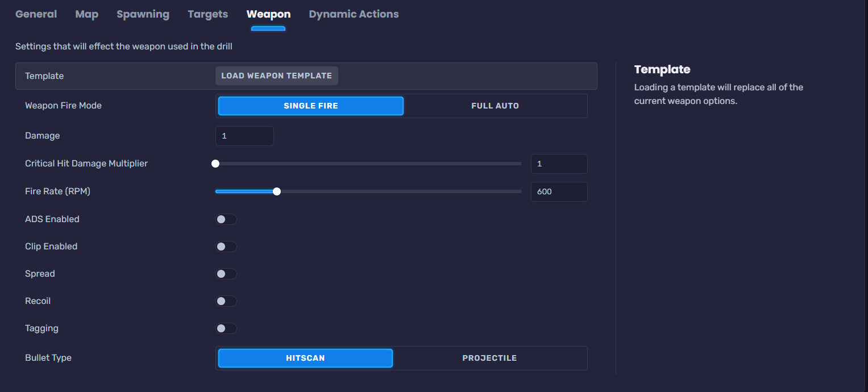868x392 pixels.
Task: Click the Critical Hit Damage Multiplier slider handle
Action: [215, 164]
